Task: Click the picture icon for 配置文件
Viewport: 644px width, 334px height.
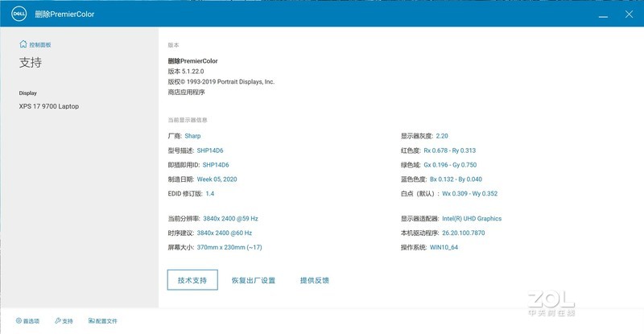Action: [92, 320]
